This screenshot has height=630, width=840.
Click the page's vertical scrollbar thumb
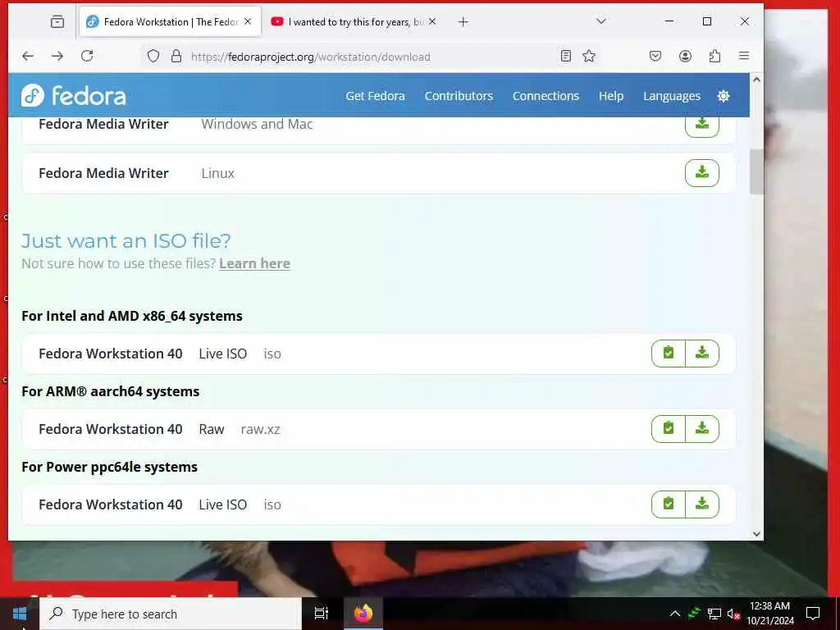pos(756,171)
